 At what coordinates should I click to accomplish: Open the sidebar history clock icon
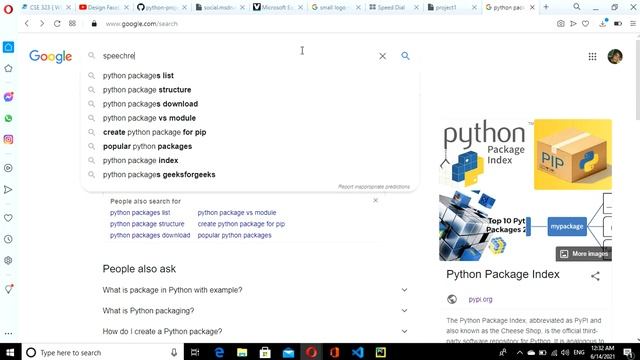click(x=8, y=239)
